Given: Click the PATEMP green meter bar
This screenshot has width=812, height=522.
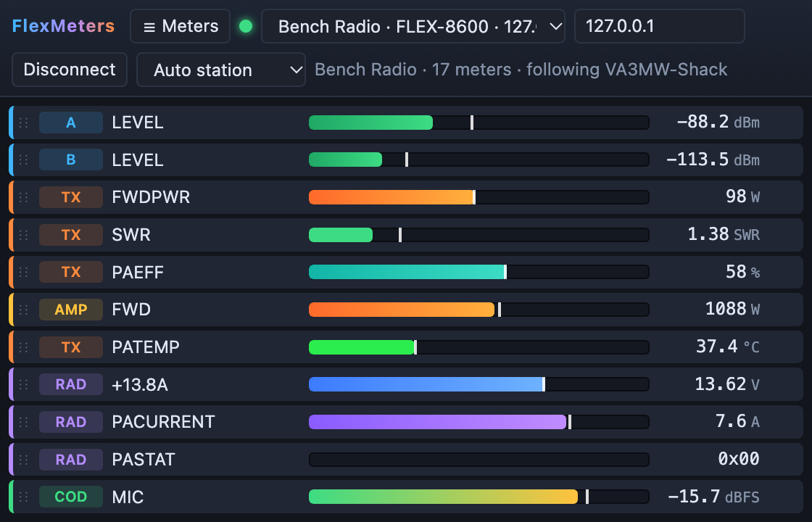Looking at the screenshot, I should [479, 347].
